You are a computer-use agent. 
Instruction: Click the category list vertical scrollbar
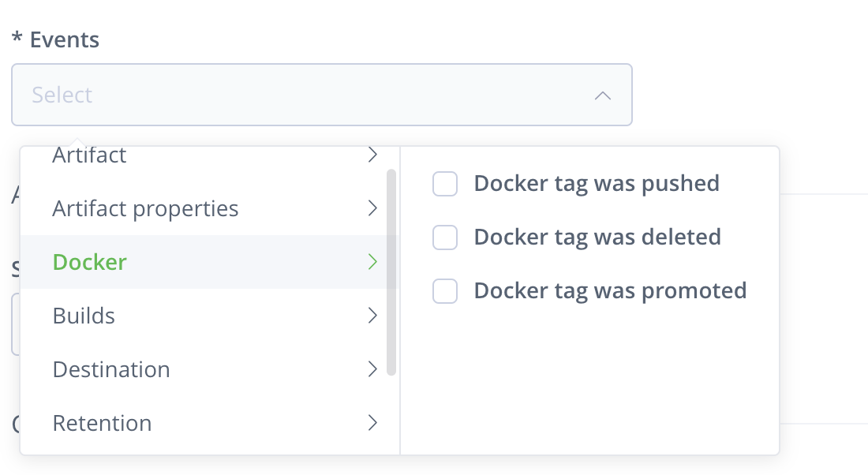[391, 272]
